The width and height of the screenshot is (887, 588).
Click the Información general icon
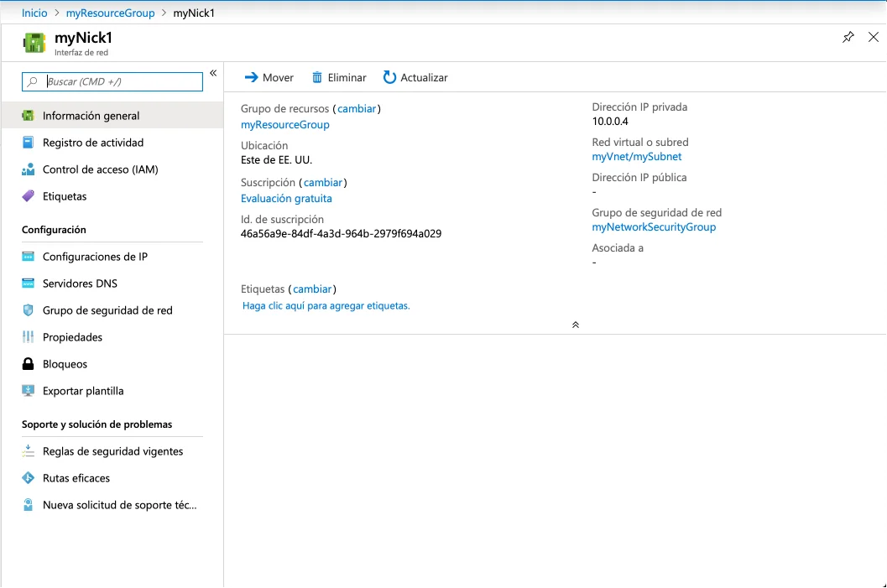tap(28, 116)
